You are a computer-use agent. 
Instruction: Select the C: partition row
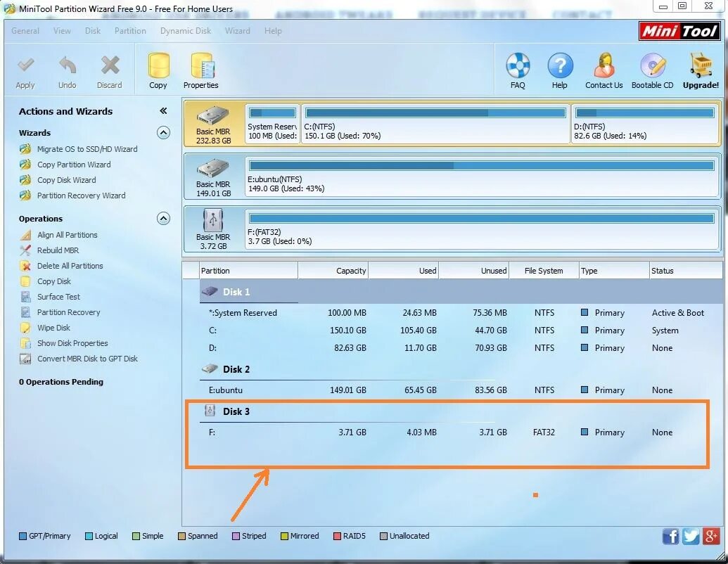[x=461, y=331]
